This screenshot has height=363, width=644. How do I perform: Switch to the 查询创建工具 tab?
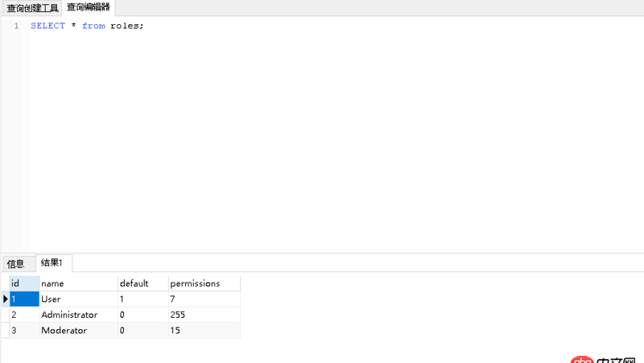pyautogui.click(x=32, y=8)
